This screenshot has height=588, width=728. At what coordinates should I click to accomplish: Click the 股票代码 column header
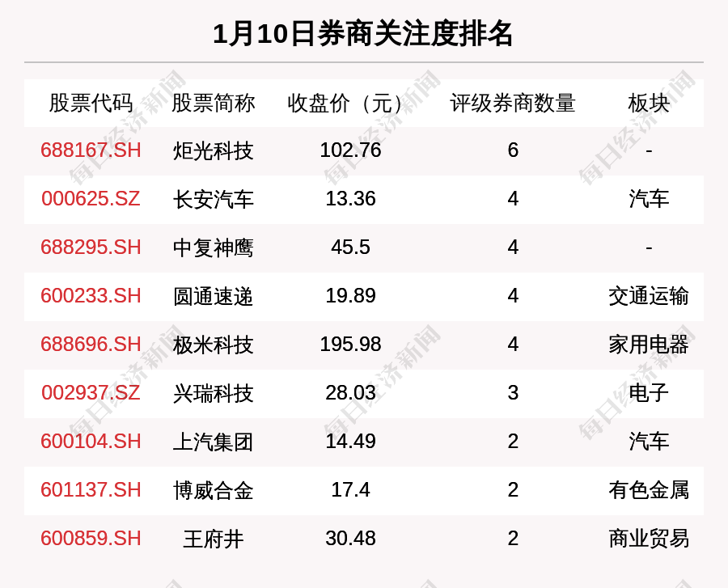pyautogui.click(x=91, y=103)
